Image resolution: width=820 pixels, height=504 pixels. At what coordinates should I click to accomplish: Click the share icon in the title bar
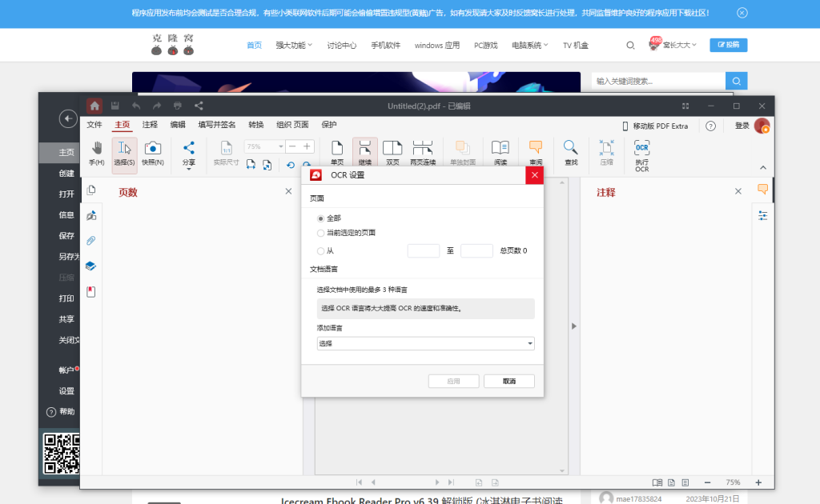tap(199, 106)
